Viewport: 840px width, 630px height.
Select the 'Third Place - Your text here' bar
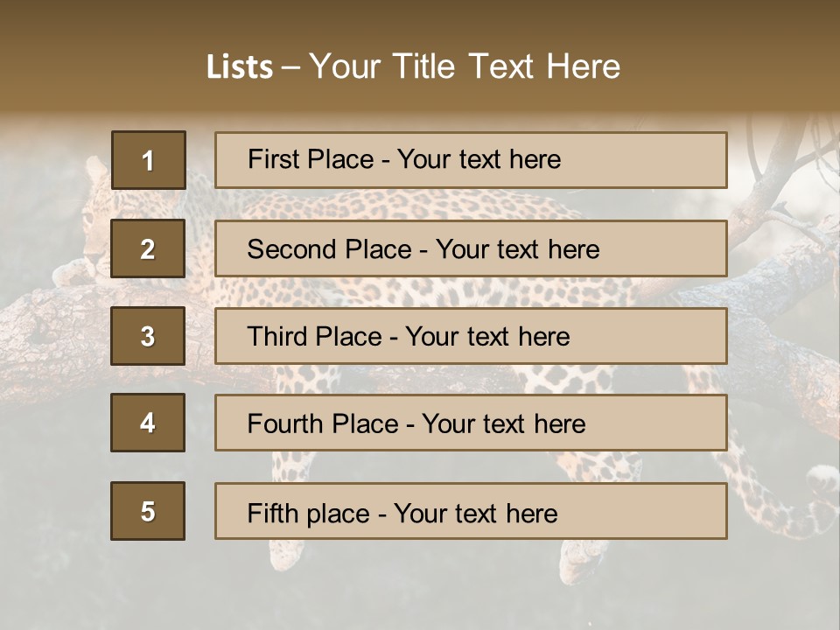pos(471,336)
